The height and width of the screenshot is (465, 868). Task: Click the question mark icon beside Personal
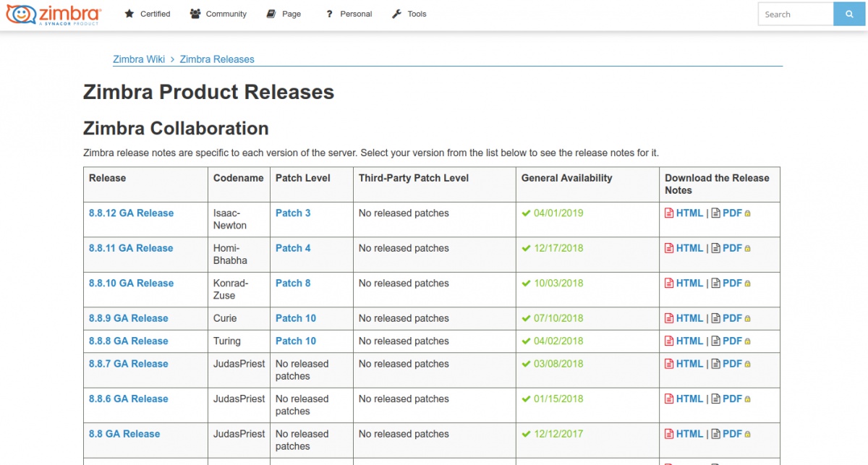[x=329, y=14]
